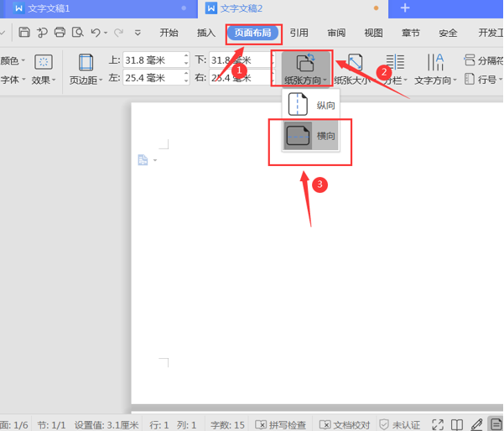The width and height of the screenshot is (504, 431).
Task: Click pen writing mode icon in status bar
Action: (476, 424)
